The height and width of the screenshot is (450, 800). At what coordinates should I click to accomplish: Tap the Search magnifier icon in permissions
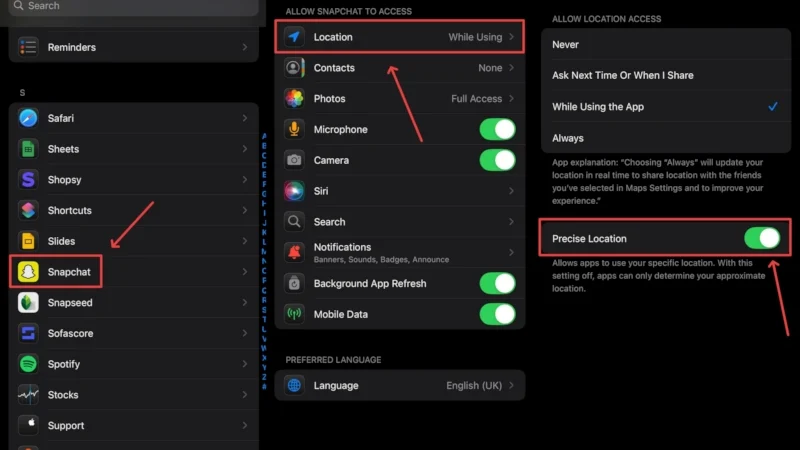coord(294,221)
